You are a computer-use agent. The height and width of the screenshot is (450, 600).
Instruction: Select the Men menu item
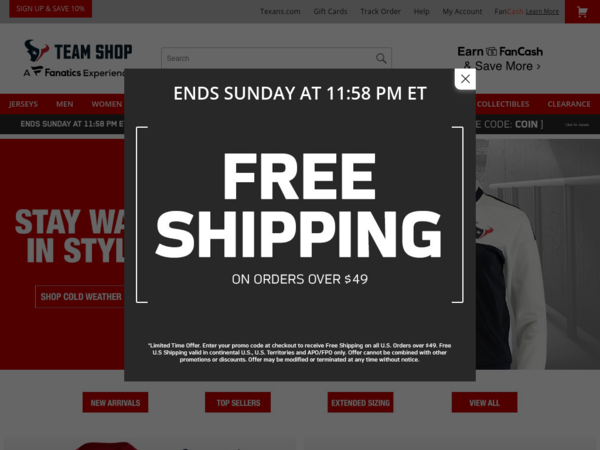65,104
